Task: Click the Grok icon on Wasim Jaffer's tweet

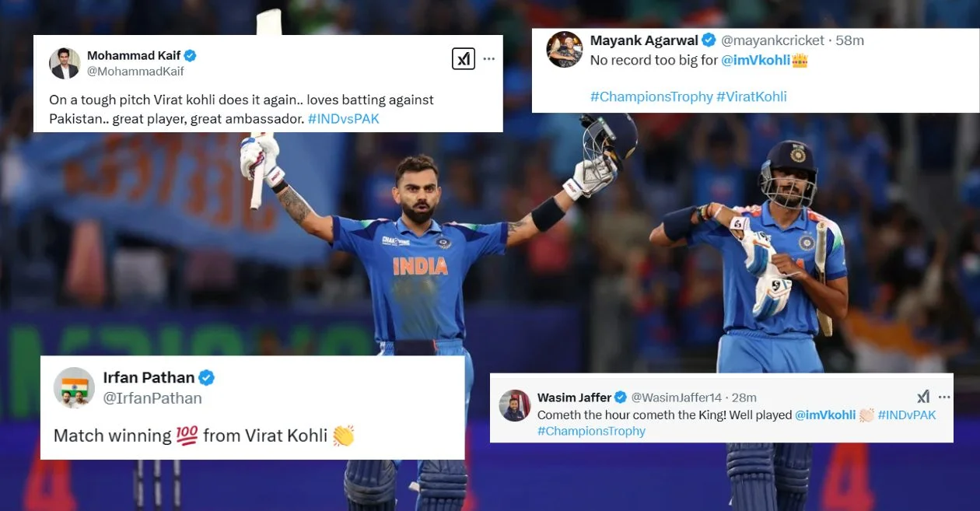Action: [x=923, y=397]
